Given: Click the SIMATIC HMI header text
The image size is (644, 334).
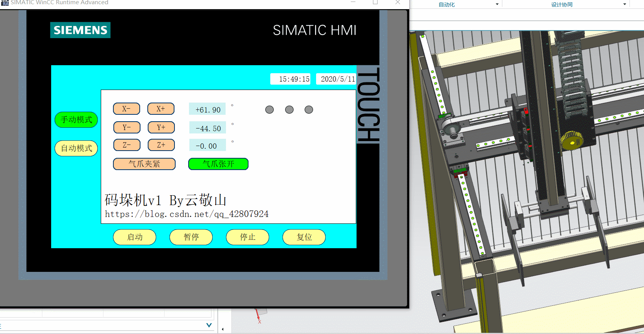Looking at the screenshot, I should coord(315,30).
